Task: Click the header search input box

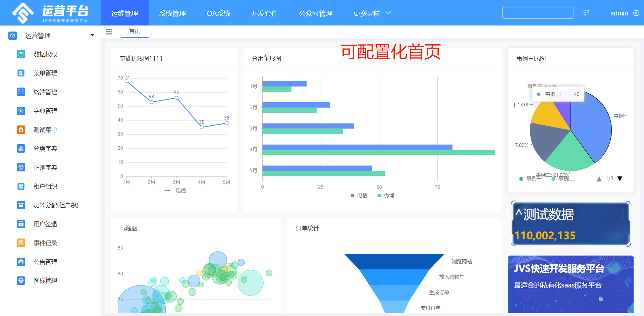Action: (538, 13)
